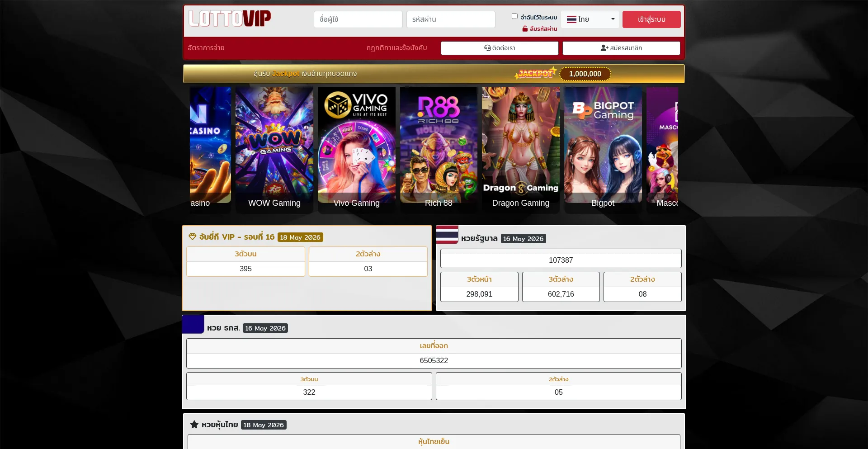The height and width of the screenshot is (449, 868).
Task: Open the กฎกติกาและข้อบังคับ rules menu
Action: [396, 48]
